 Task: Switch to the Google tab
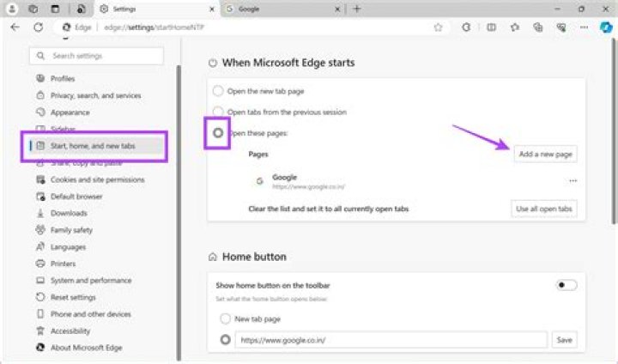coord(283,9)
